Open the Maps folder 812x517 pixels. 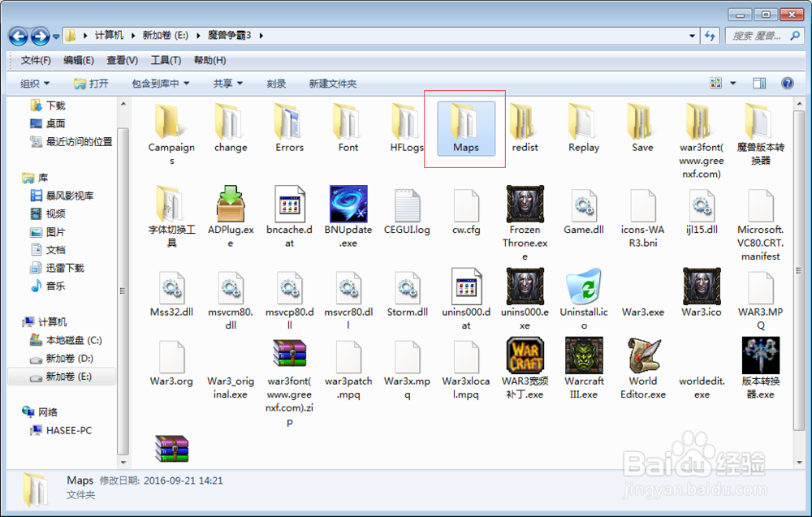[466, 128]
